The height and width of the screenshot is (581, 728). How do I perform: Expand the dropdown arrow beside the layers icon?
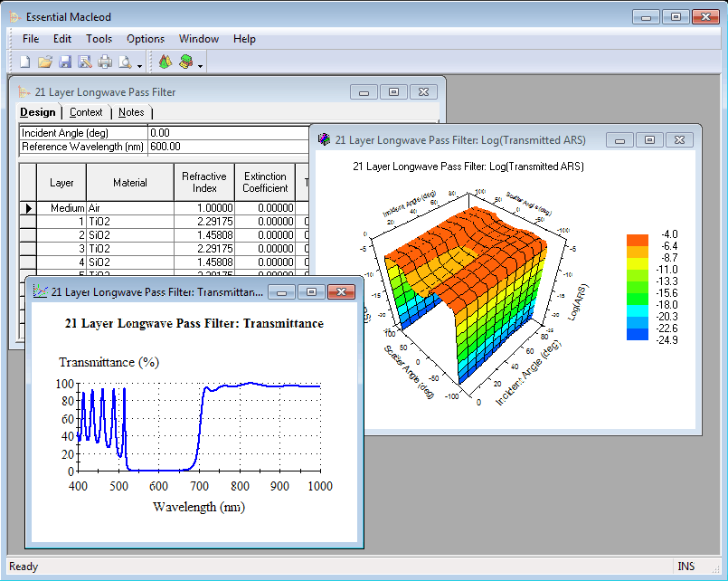click(200, 65)
